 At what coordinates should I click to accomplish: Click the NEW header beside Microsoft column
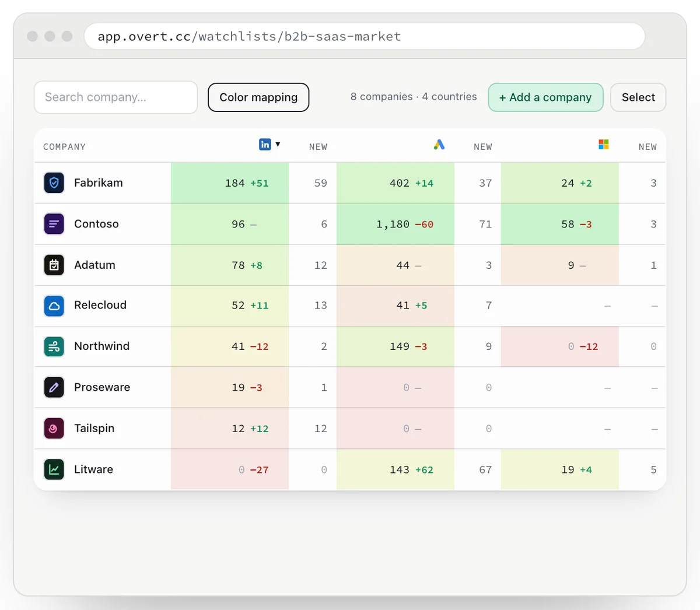(x=647, y=147)
